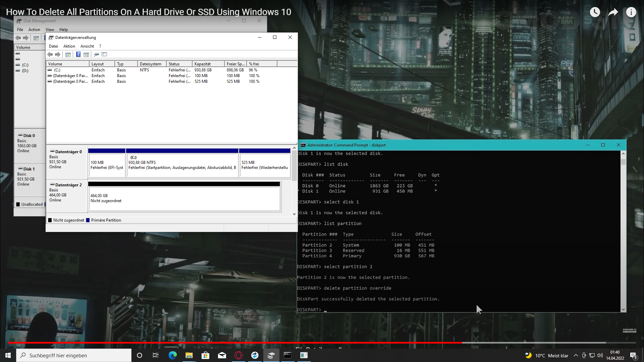Click Command Prompt scrollbar down arrow
Viewport: 644px width, 362px height.
[x=623, y=309]
